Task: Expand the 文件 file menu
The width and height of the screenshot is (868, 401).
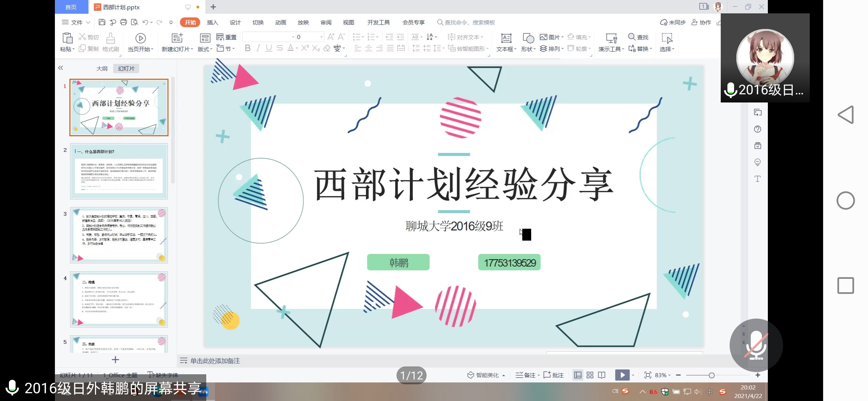Action: 76,22
